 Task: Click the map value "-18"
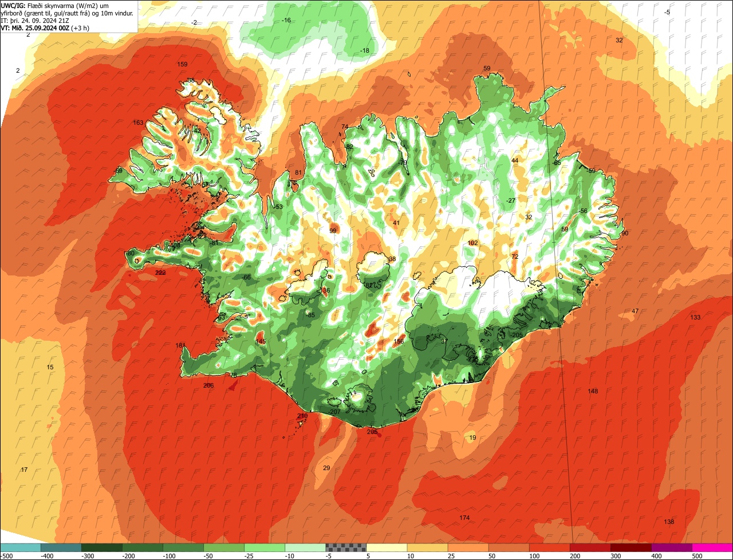coord(365,50)
